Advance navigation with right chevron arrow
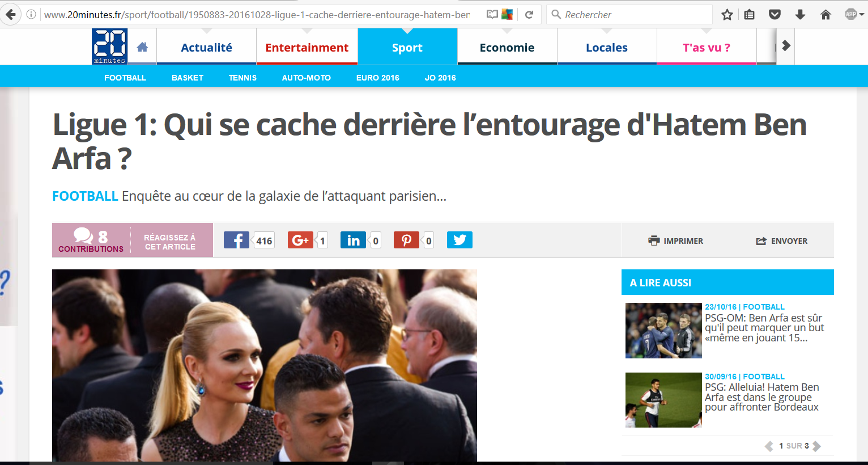Screen dimensions: 868x465 tap(786, 46)
